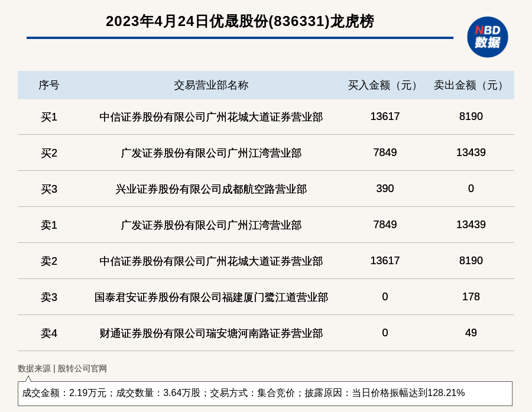Click 兴业证券股份有限公司成都航空路营业部
Viewport: 532px width, 412px height.
(211, 189)
